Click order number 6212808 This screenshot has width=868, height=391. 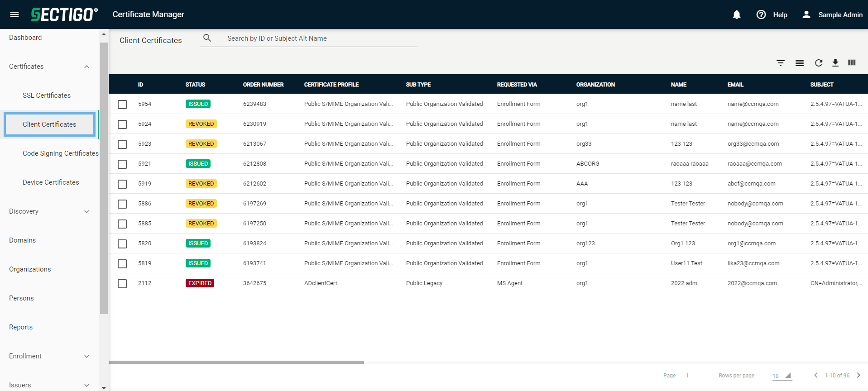click(254, 164)
